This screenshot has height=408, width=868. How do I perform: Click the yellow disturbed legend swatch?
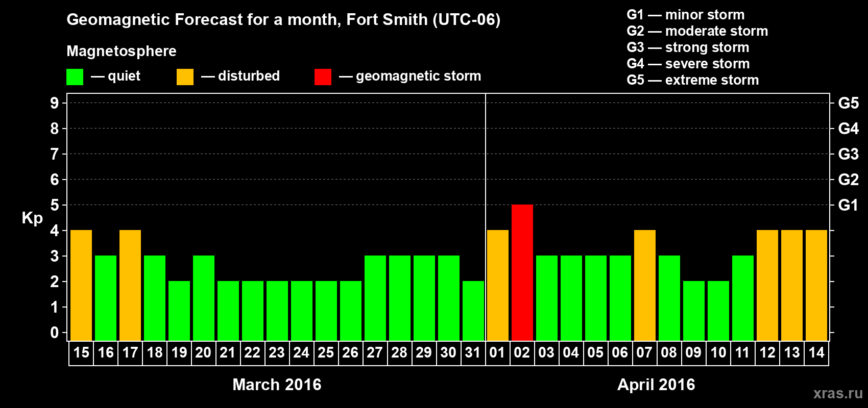click(185, 77)
